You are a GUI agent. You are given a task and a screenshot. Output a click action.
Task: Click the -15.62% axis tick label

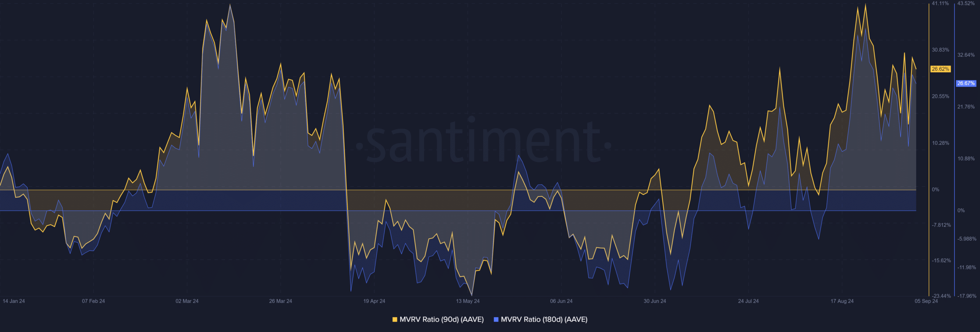point(941,260)
